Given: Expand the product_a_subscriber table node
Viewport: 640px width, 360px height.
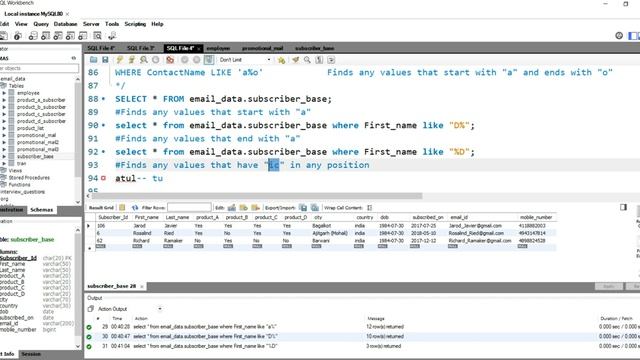Looking at the screenshot, I should click(x=4, y=100).
